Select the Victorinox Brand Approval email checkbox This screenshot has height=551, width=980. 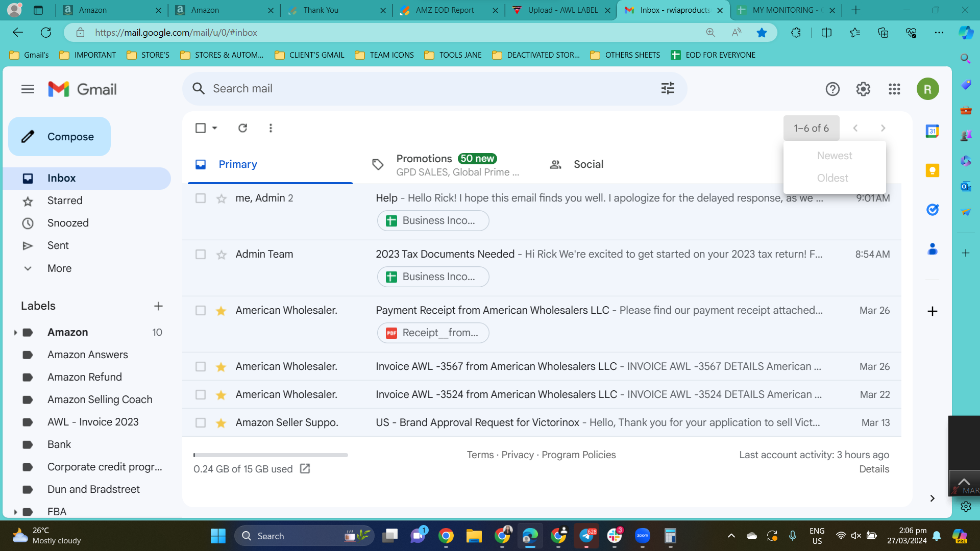click(201, 423)
